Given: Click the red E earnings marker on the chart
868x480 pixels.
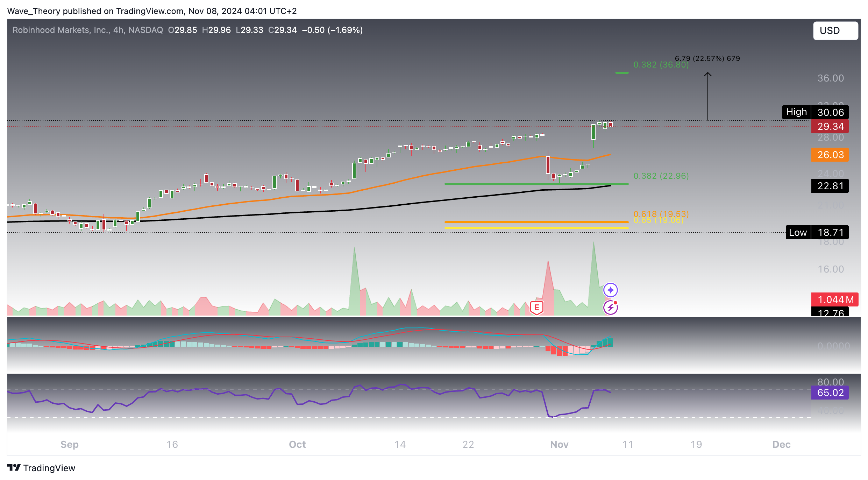Looking at the screenshot, I should [x=536, y=307].
